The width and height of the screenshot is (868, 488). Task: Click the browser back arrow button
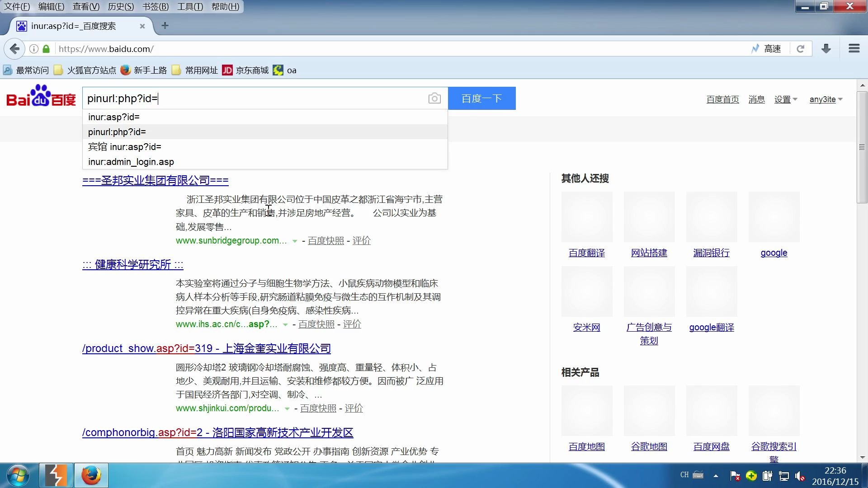(x=14, y=49)
